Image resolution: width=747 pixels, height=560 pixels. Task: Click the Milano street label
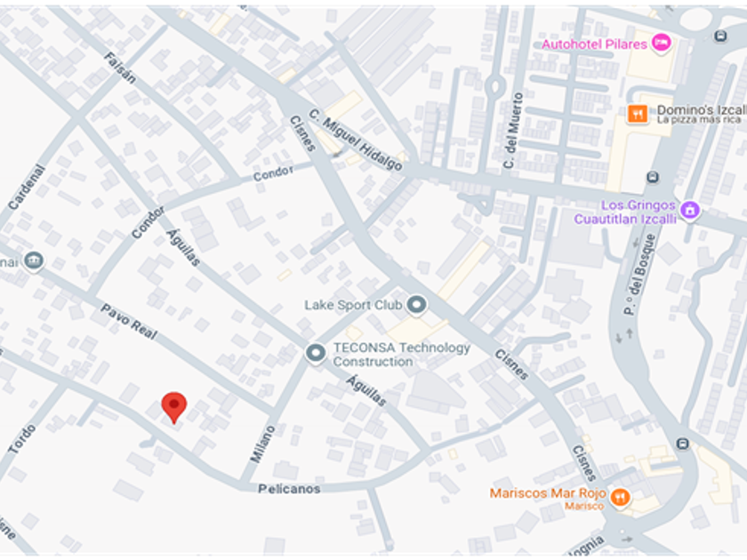tap(262, 444)
